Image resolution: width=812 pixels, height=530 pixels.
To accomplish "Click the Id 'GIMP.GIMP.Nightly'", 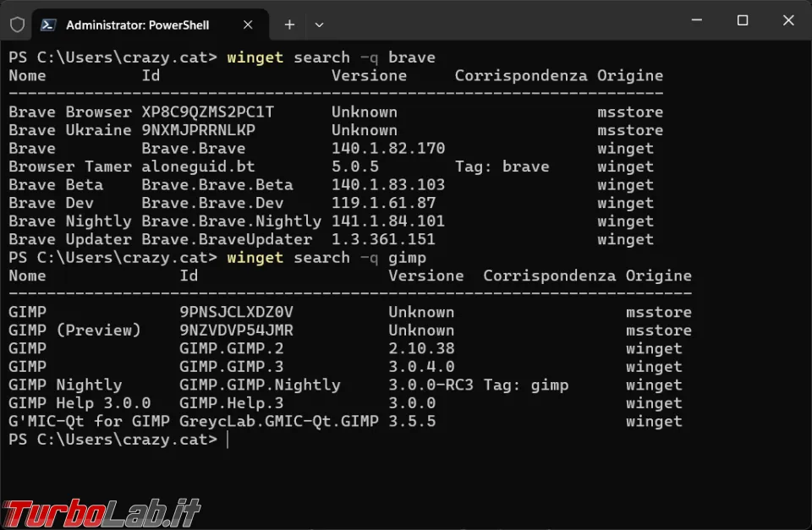I will tap(260, 385).
